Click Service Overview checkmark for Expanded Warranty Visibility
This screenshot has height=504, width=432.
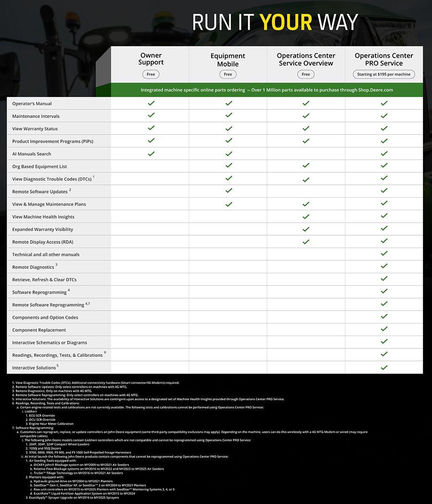[x=306, y=229]
